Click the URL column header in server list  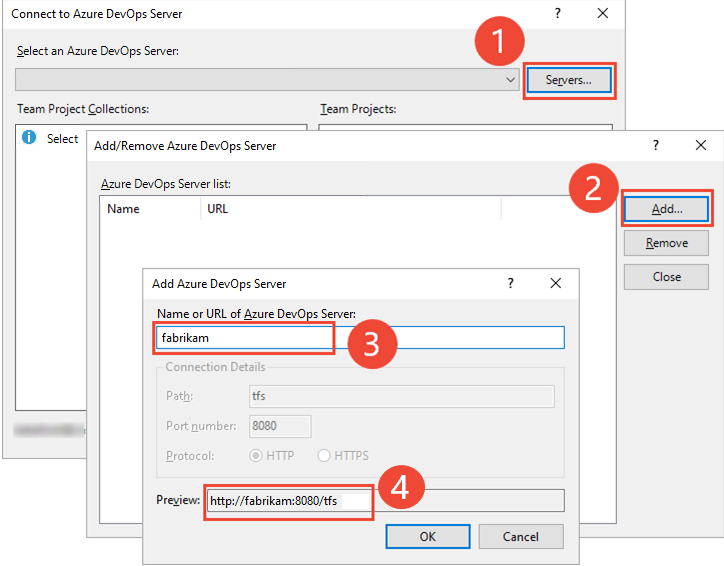pyautogui.click(x=351, y=209)
